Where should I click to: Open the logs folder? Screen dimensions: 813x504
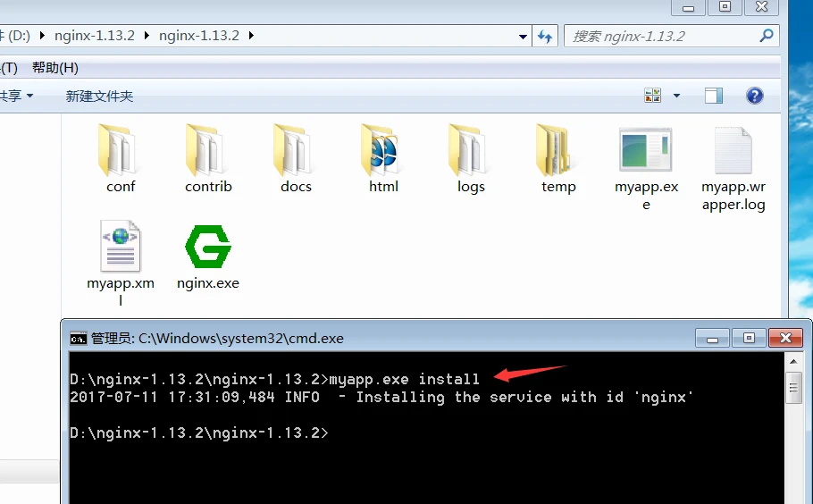pos(470,158)
